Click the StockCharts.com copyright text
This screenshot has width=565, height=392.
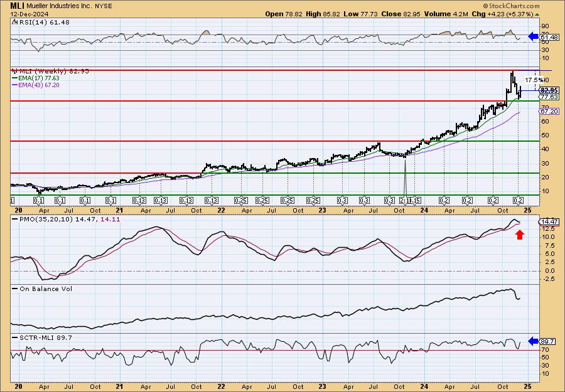[x=511, y=6]
